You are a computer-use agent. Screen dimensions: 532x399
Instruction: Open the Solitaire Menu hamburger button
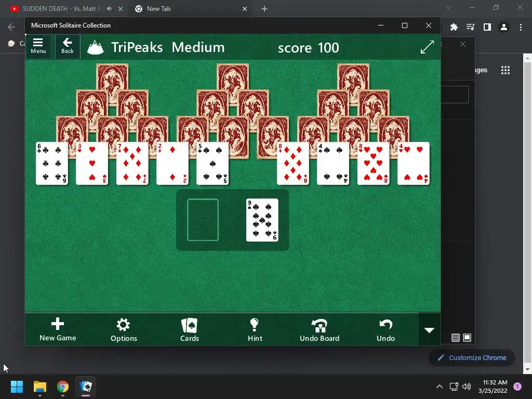pos(38,46)
